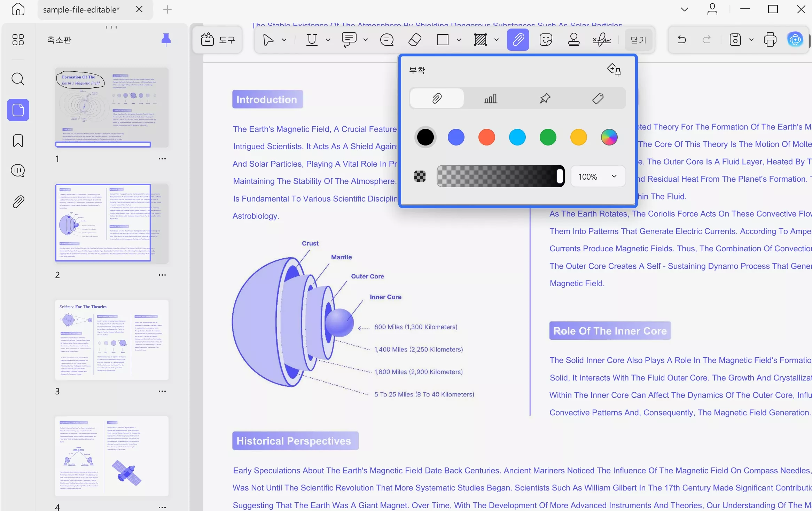Pick the cyan color swatch

(517, 137)
